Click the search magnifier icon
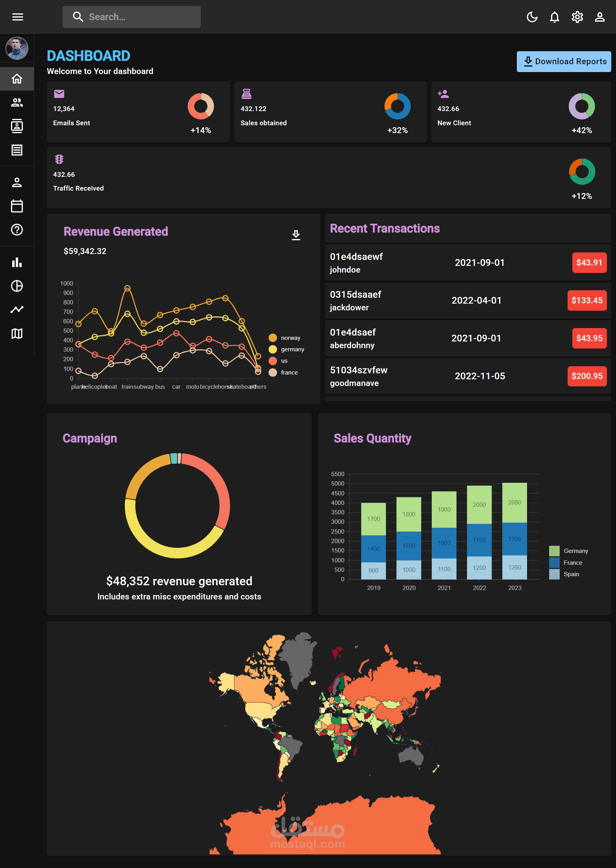 pos(78,17)
